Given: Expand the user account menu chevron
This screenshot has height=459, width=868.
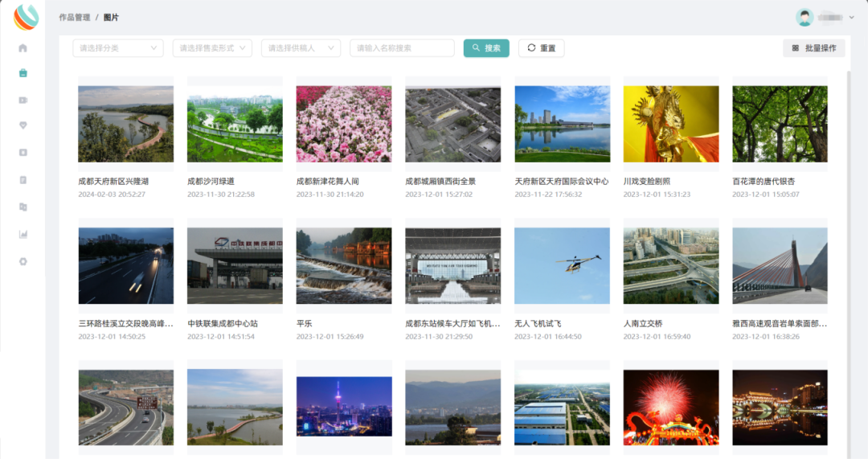Looking at the screenshot, I should [x=852, y=17].
